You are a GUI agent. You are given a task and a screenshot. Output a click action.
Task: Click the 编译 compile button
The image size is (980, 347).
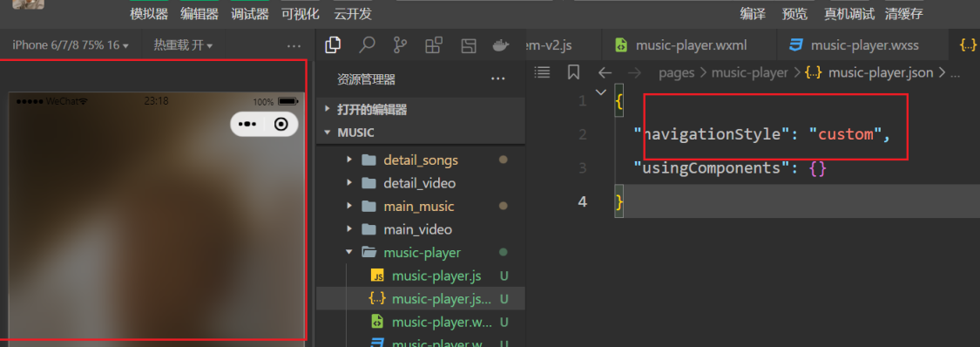pos(753,14)
